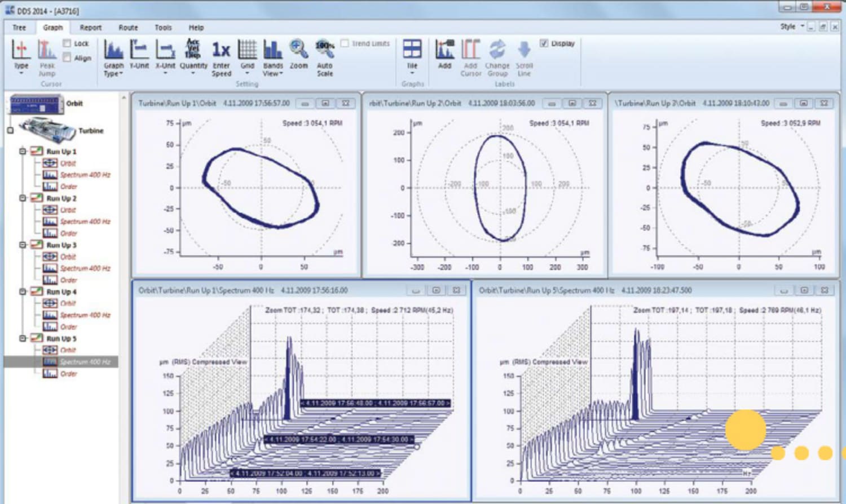Select the Turbine machine icon in tree
Image resolution: width=846 pixels, height=504 pixels.
(x=47, y=130)
